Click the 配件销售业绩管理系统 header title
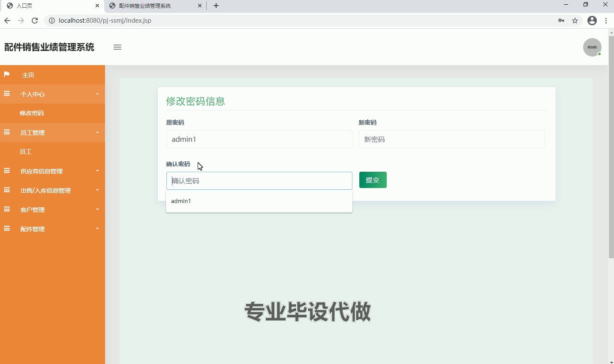Viewport: 614px width, 364px height. [x=49, y=47]
